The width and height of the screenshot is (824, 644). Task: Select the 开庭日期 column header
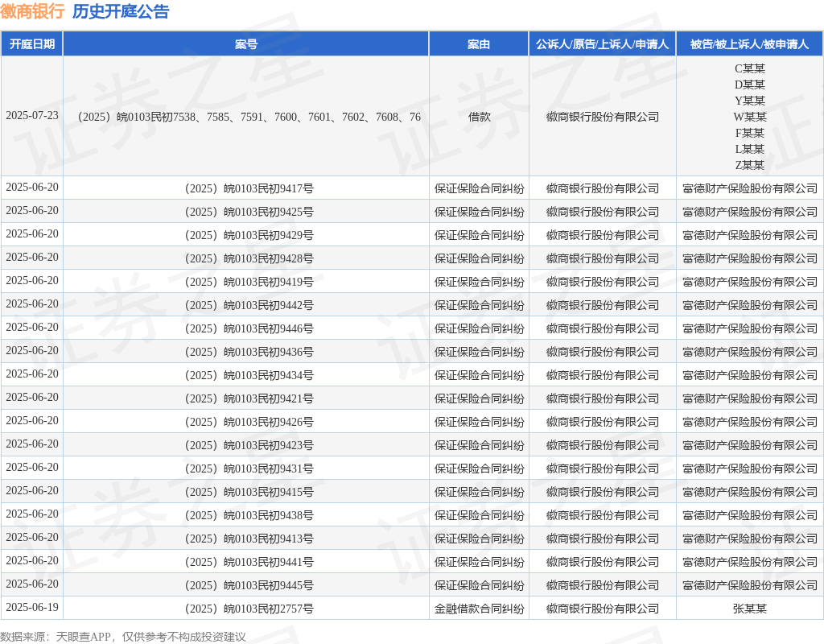(32, 44)
